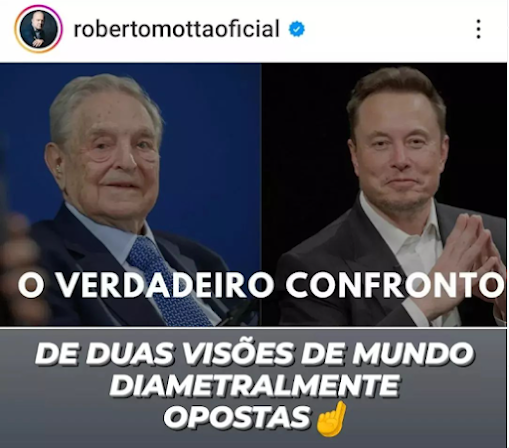
Task: Select the left photo of gray-haired man
Action: [x=130, y=194]
